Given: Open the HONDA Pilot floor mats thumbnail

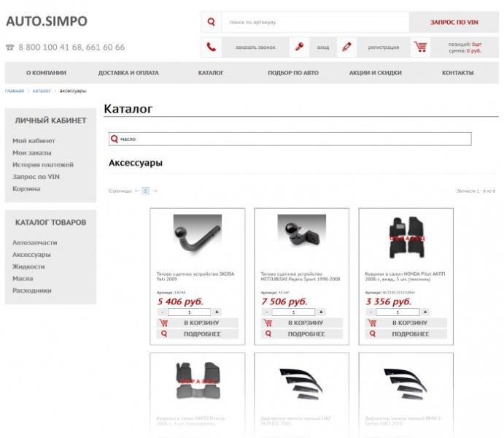Looking at the screenshot, I should pos(406,238).
